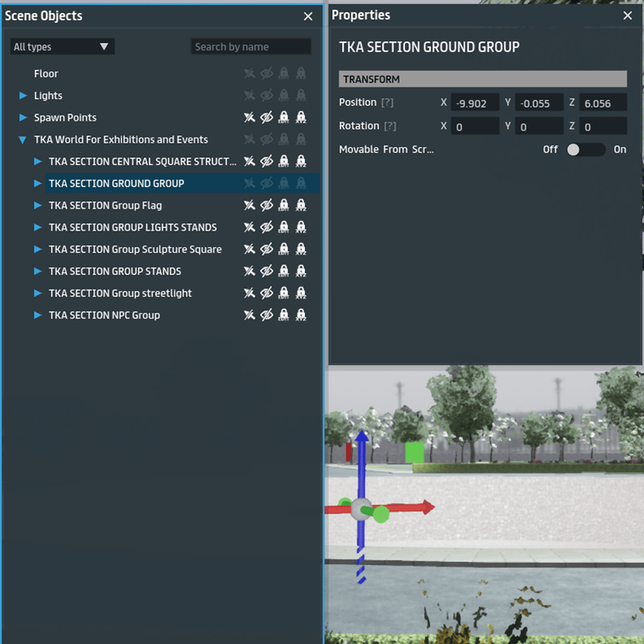Click the Search by name field
The height and width of the screenshot is (644, 644).
pyautogui.click(x=250, y=47)
